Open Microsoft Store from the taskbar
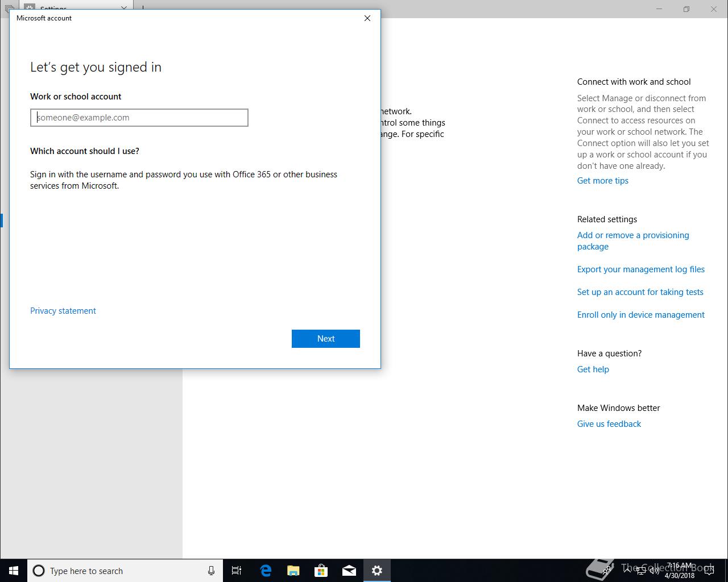Screen dimensions: 728x582 pos(321,571)
